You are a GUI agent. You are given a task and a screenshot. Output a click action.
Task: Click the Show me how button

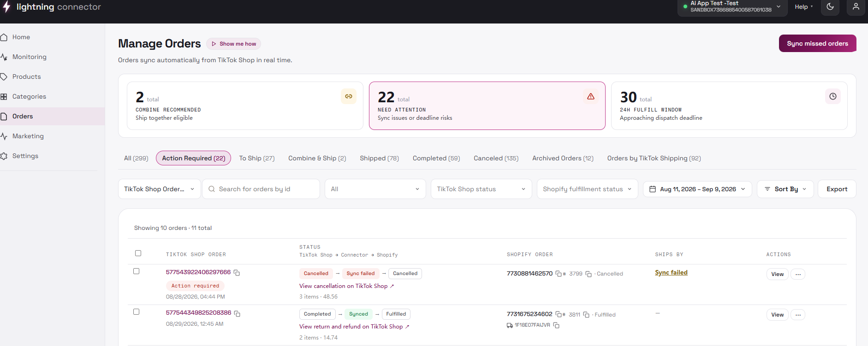pyautogui.click(x=234, y=44)
